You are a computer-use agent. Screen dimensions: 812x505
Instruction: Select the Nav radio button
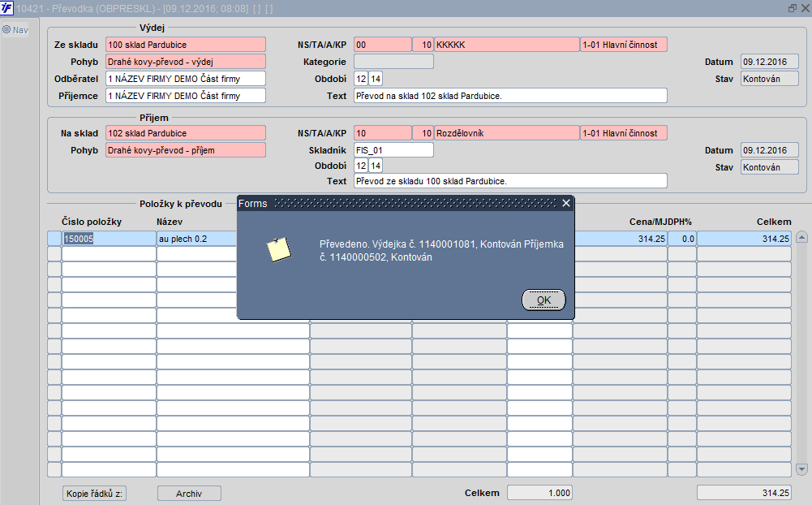point(6,29)
